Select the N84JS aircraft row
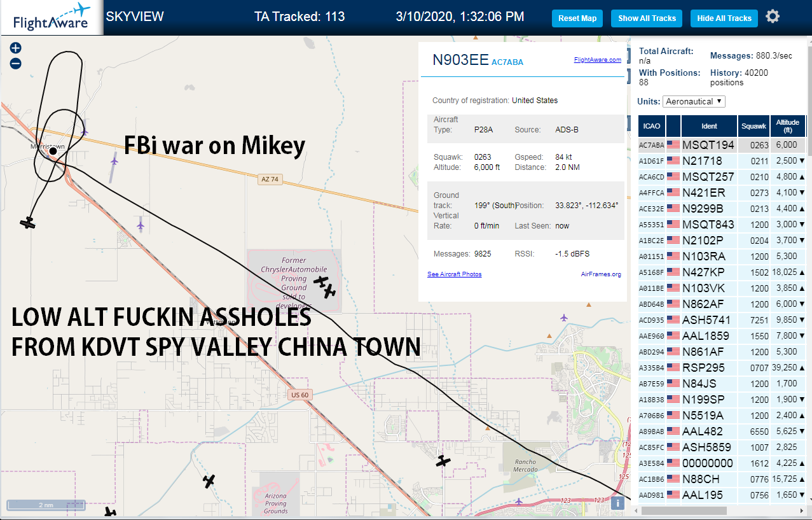The height and width of the screenshot is (520, 812). [x=722, y=383]
